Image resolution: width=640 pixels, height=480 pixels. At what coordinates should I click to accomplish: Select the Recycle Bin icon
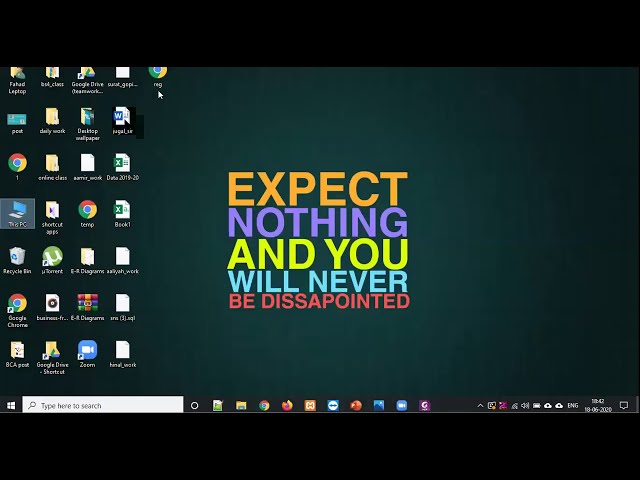17,260
